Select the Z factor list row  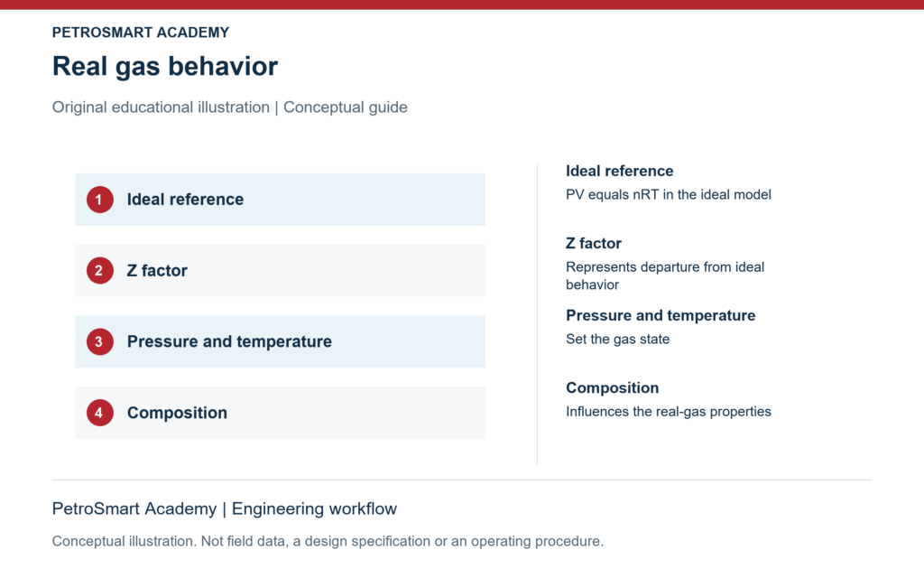(x=280, y=271)
